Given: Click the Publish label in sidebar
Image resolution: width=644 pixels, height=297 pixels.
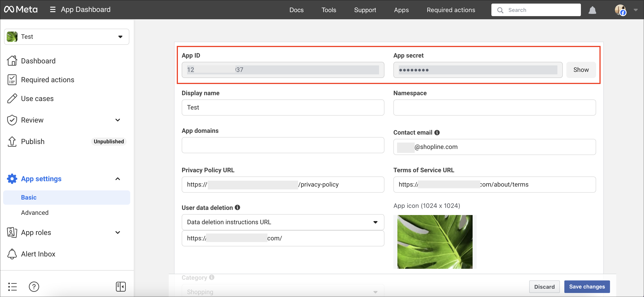Looking at the screenshot, I should (33, 142).
